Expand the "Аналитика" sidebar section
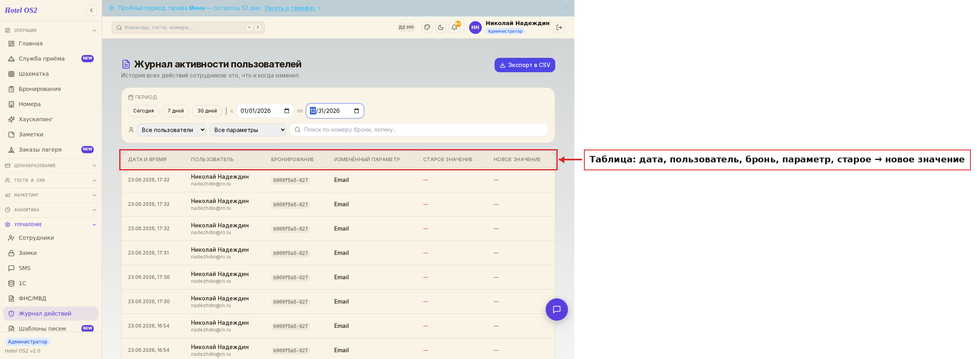This screenshot has width=980, height=359. click(x=51, y=210)
